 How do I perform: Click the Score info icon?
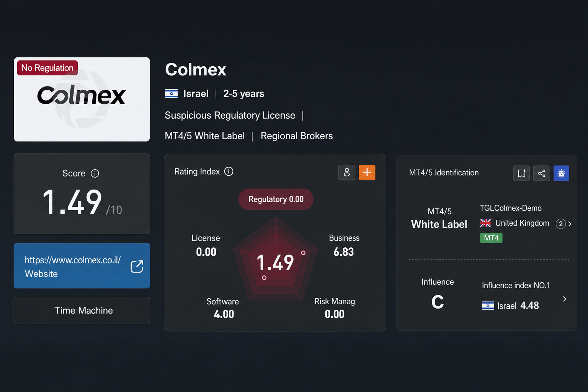click(95, 173)
